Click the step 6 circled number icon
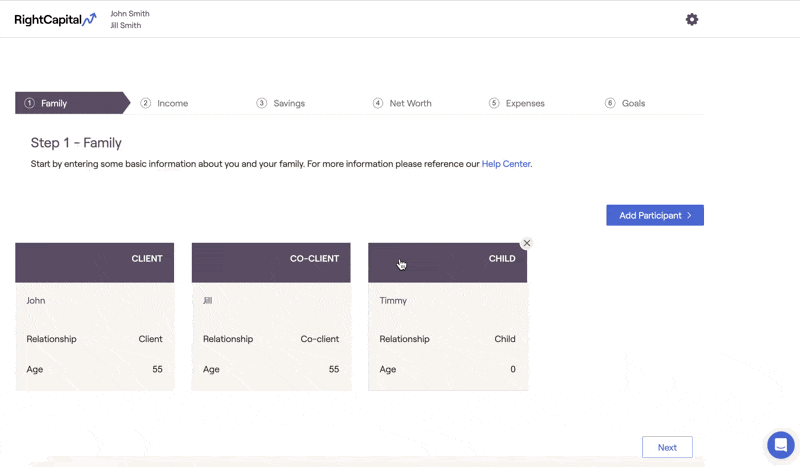This screenshot has width=800, height=467. [610, 103]
